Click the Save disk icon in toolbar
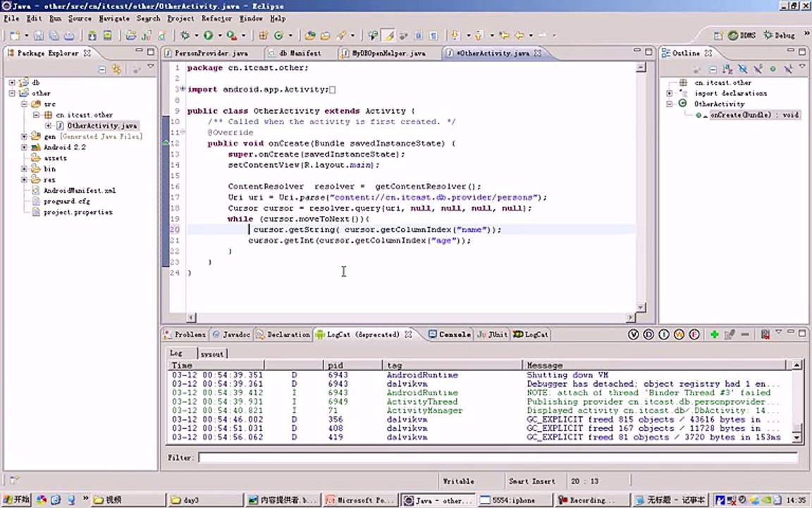 pyautogui.click(x=39, y=35)
